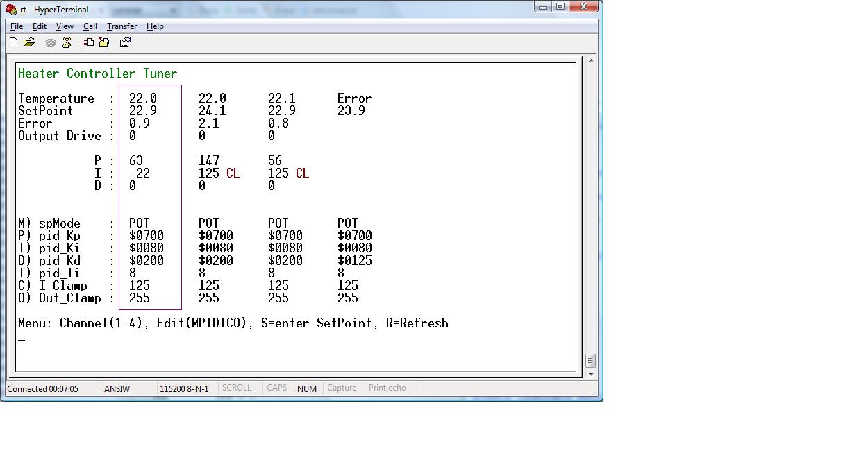Open the File menu

(17, 26)
